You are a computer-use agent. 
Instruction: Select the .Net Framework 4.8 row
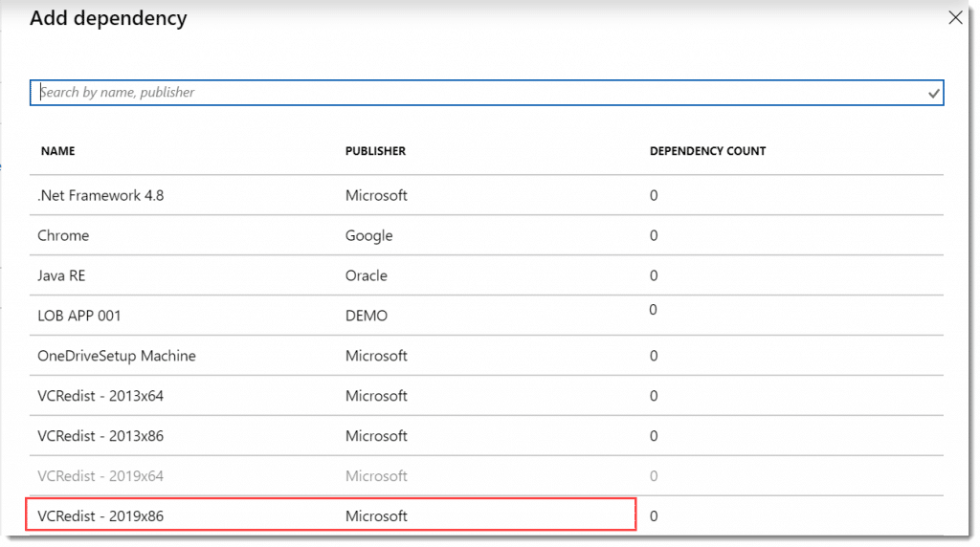click(486, 195)
